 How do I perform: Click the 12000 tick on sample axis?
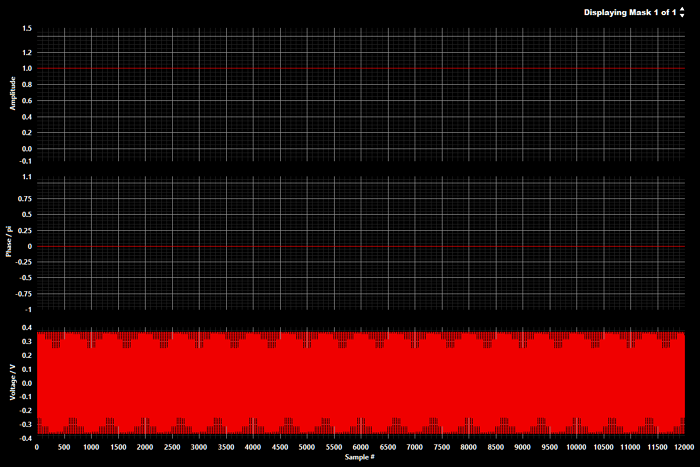pyautogui.click(x=684, y=447)
